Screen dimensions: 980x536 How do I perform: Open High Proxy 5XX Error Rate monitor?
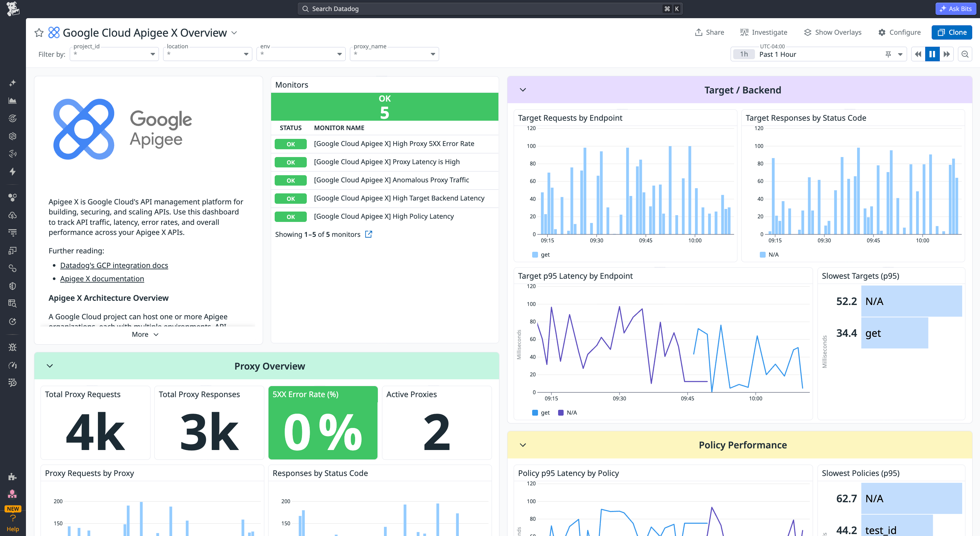(x=394, y=143)
